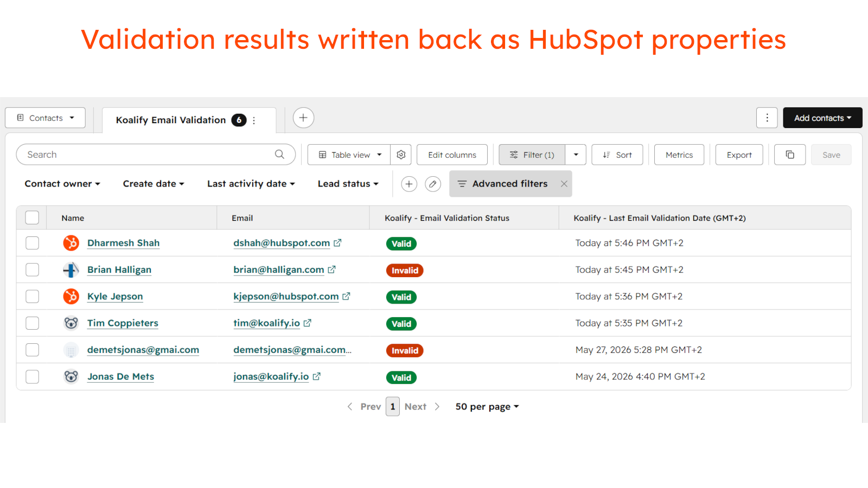Open the Table view selector
The image size is (868, 488).
(349, 155)
